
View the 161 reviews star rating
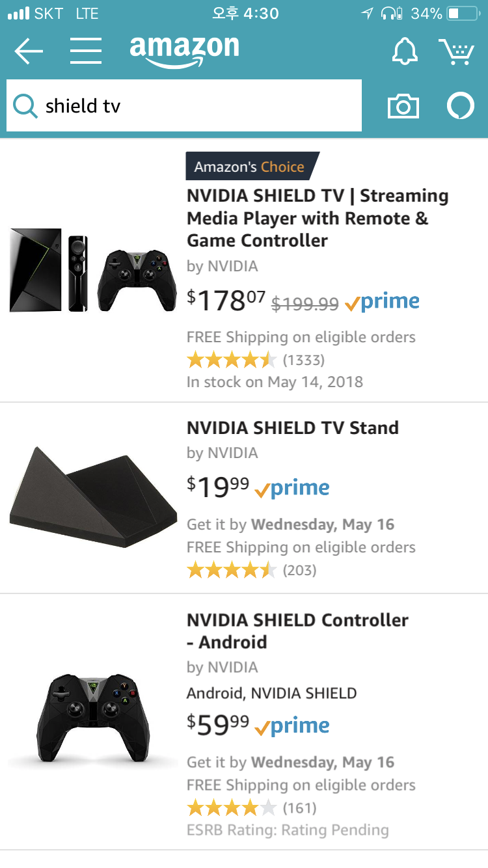(231, 808)
